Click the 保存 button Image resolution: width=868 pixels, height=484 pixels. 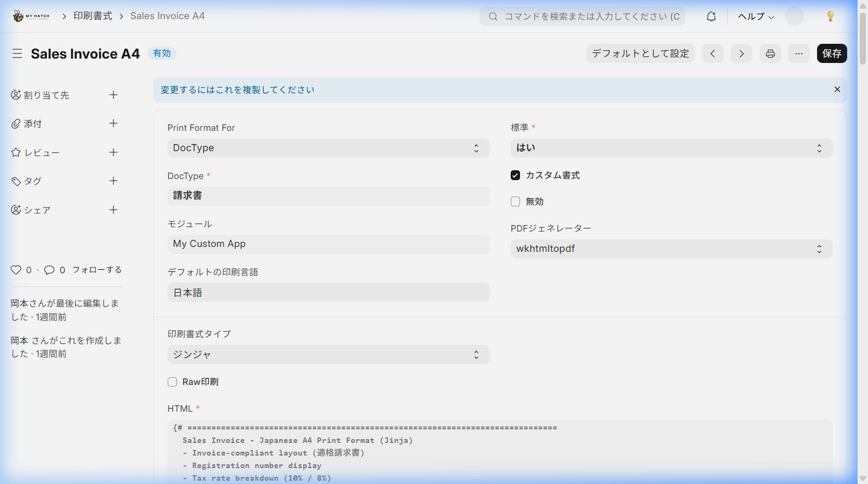coord(831,54)
